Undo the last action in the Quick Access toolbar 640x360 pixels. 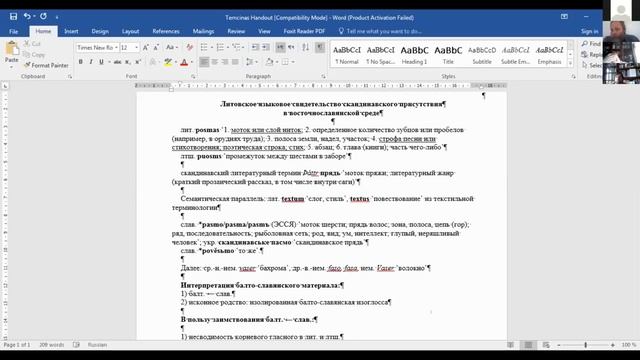click(27, 16)
